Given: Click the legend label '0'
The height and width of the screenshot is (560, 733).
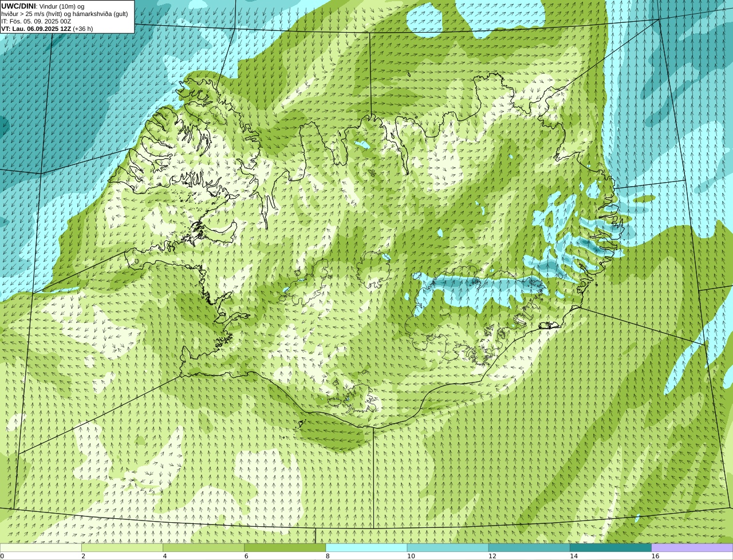Looking at the screenshot, I should (x=2, y=556).
